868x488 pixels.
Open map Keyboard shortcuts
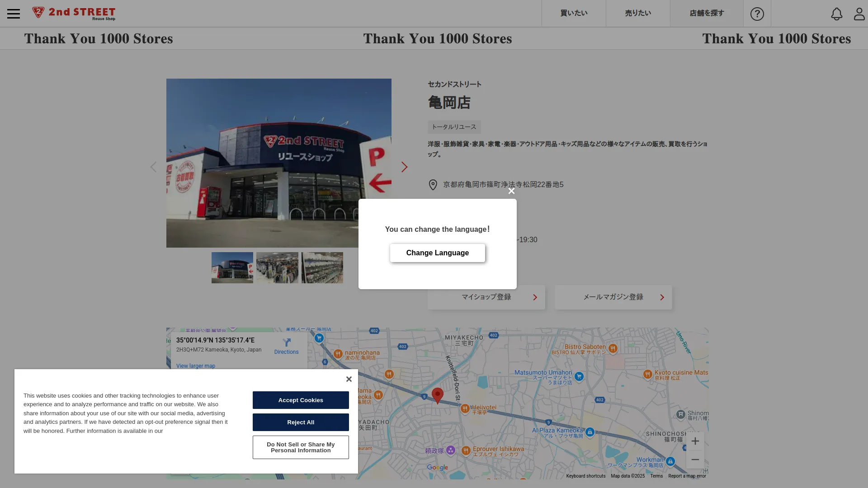[585, 476]
